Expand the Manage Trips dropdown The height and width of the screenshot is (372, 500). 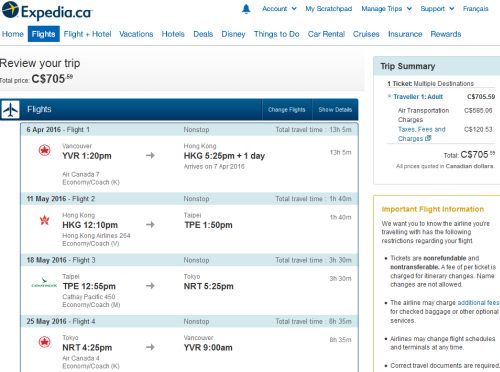point(387,9)
